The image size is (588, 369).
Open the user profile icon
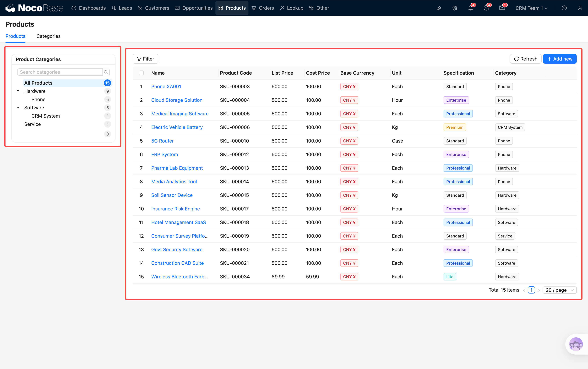click(x=580, y=8)
